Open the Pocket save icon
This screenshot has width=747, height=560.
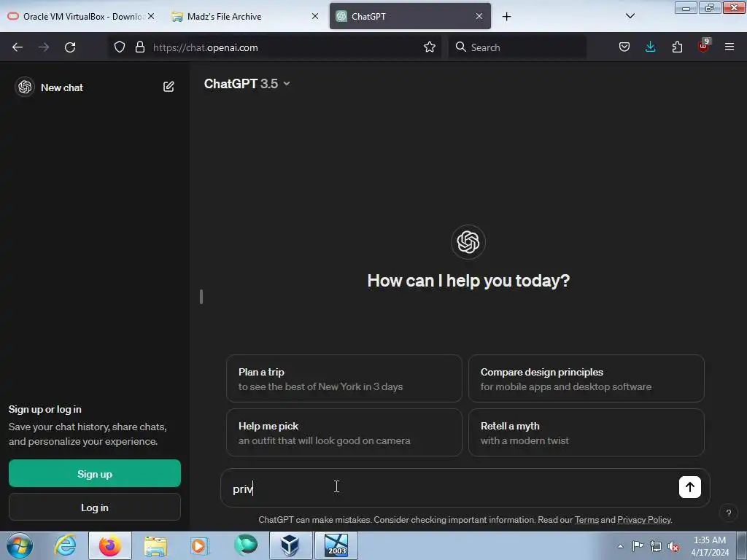pyautogui.click(x=624, y=47)
